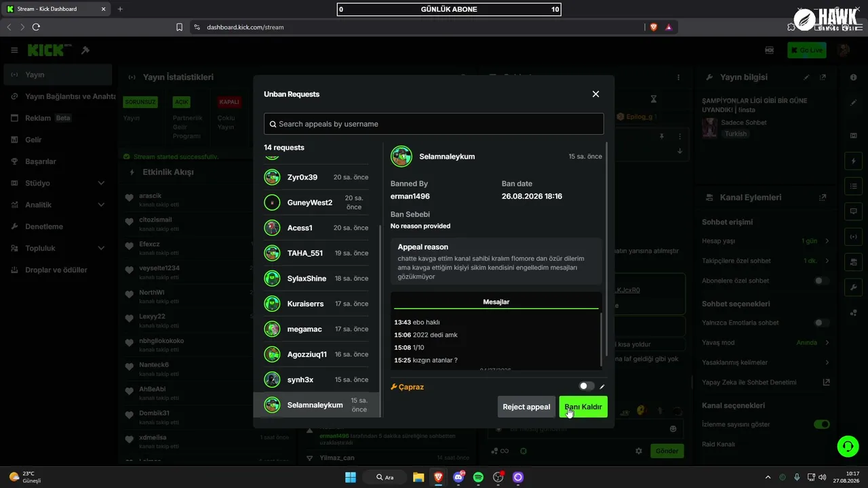Screen dimensions: 868x488
Task: Open the Başarılar page
Action: point(58,161)
